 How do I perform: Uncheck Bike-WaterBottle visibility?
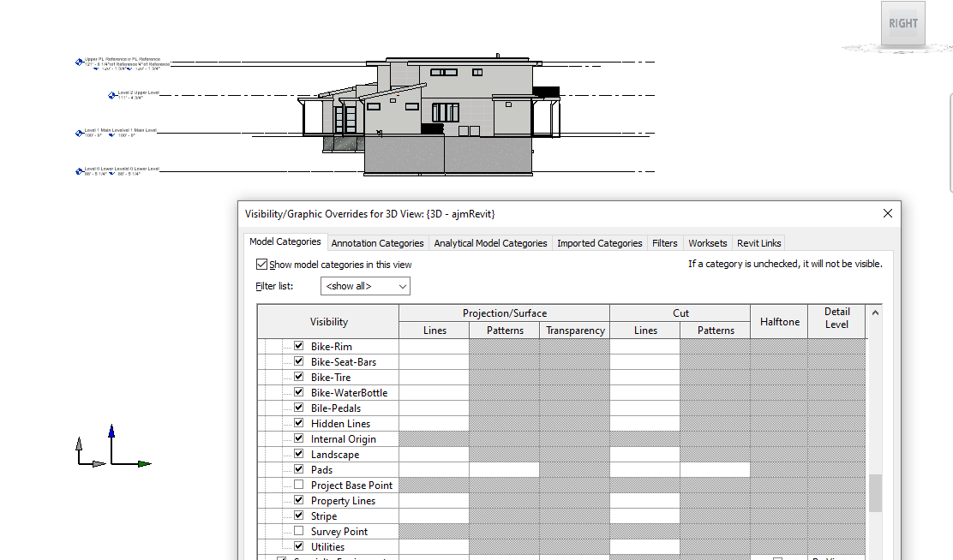pyautogui.click(x=298, y=392)
